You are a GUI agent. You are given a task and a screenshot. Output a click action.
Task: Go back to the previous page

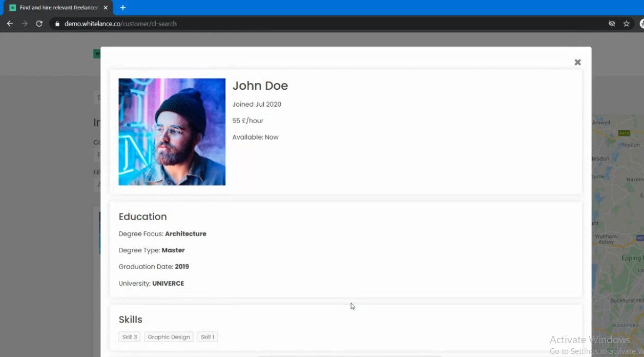(10, 24)
